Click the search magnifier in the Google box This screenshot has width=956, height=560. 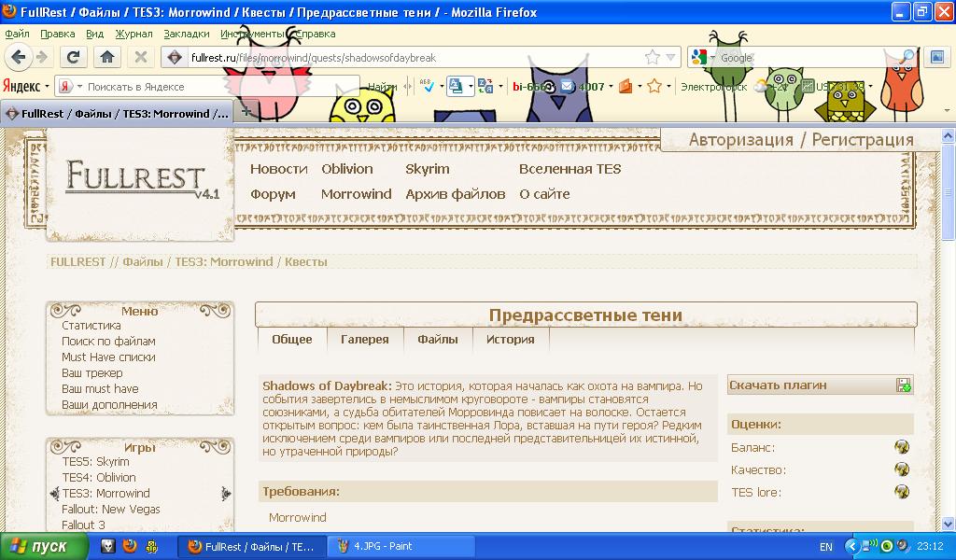click(907, 57)
